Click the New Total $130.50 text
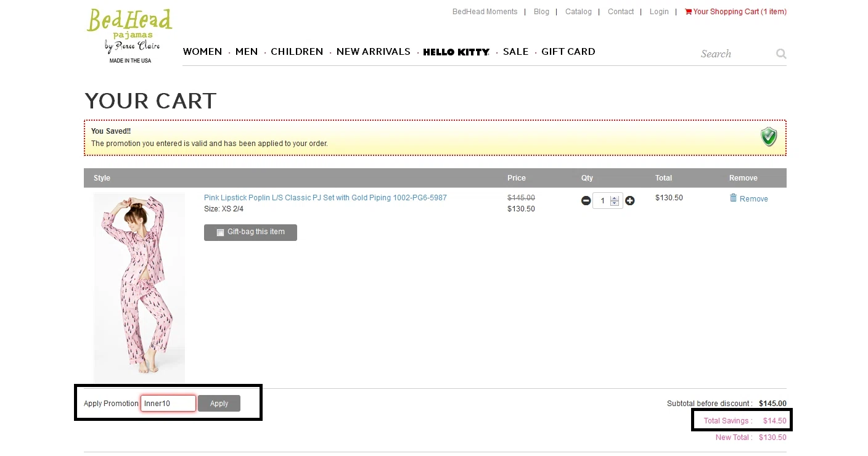The image size is (868, 456). point(751,438)
